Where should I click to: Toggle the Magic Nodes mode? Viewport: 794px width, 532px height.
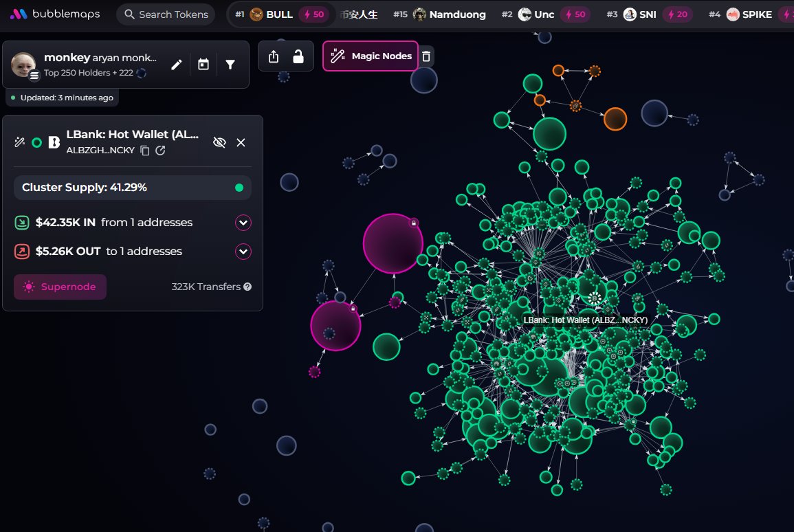click(x=371, y=56)
